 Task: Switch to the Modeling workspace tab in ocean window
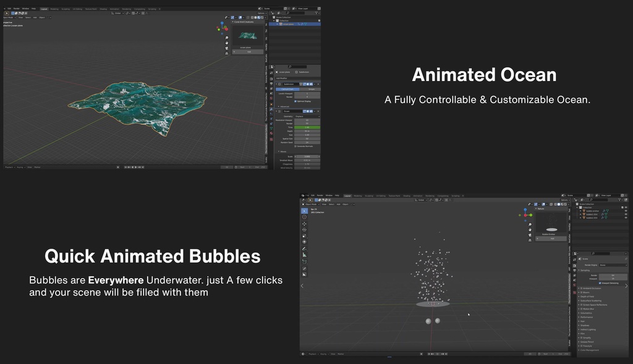click(x=54, y=9)
